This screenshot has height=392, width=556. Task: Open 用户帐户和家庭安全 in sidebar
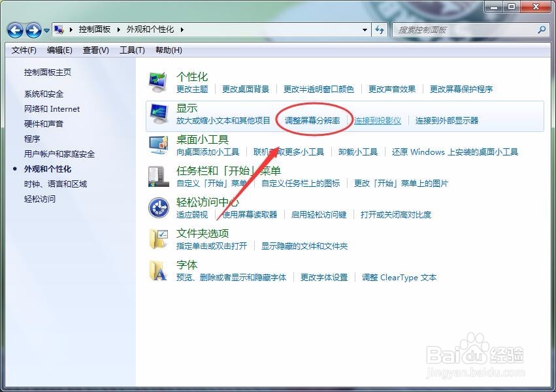[x=59, y=154]
